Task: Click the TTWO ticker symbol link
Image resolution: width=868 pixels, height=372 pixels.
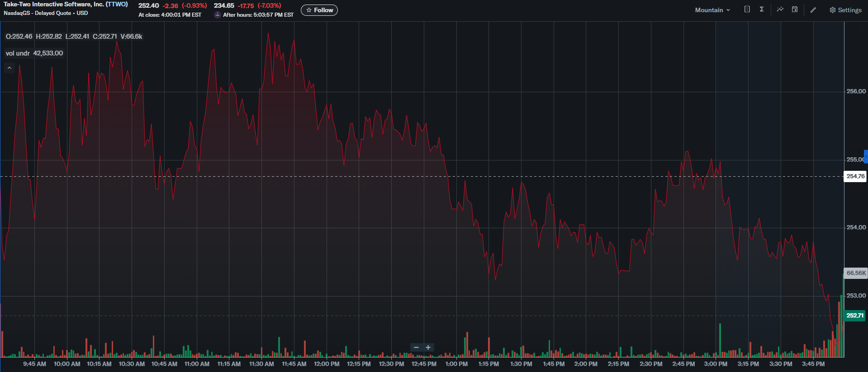Action: pos(117,4)
